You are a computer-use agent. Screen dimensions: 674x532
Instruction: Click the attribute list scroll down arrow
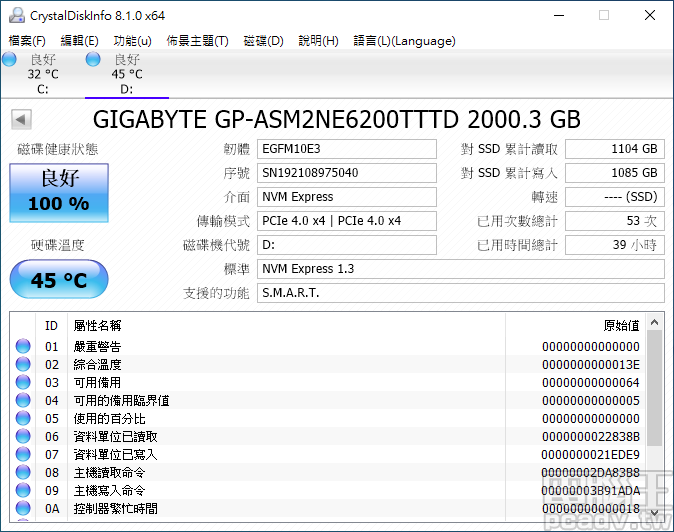point(655,512)
